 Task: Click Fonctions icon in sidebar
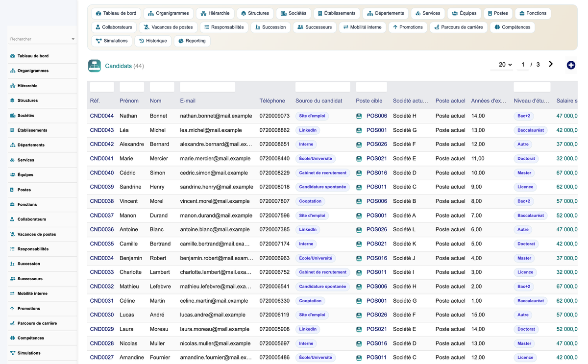tap(12, 204)
